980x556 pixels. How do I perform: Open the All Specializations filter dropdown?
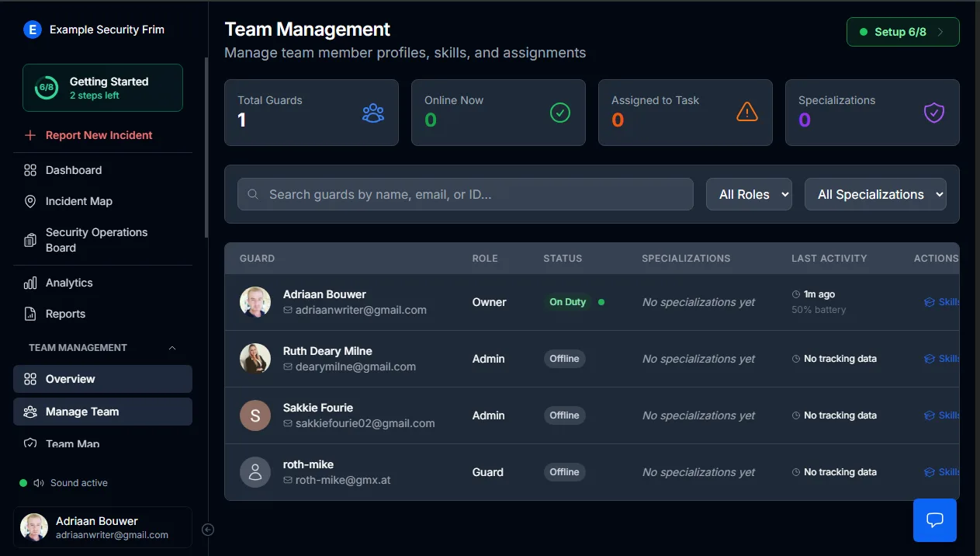(874, 194)
